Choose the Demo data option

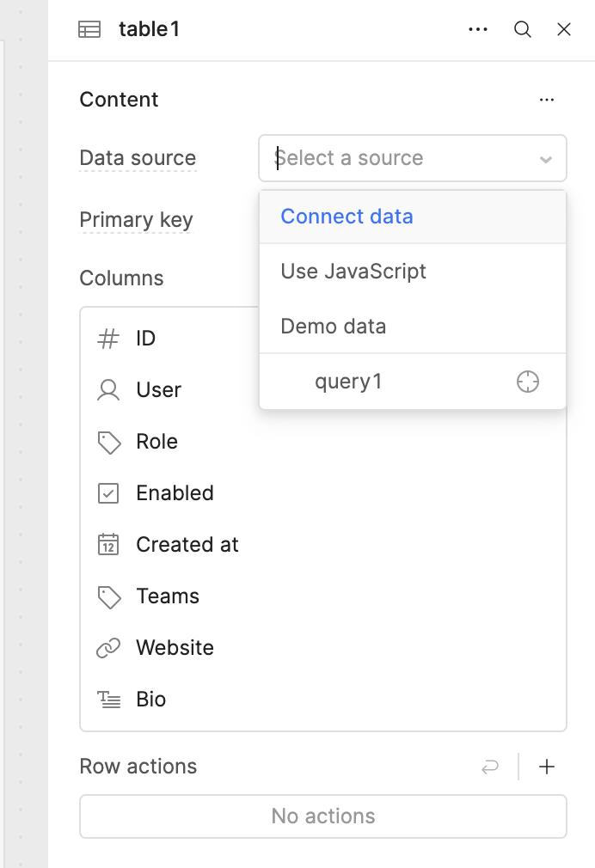[333, 326]
